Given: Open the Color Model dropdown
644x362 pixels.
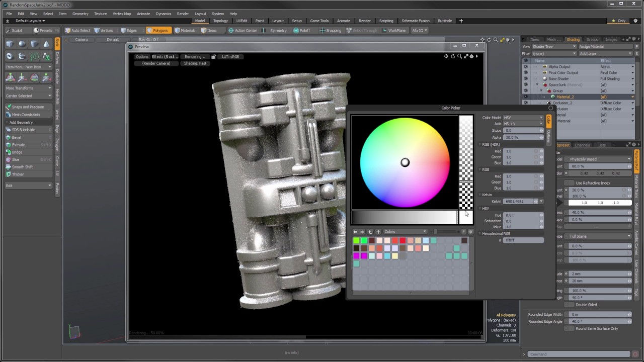Looking at the screenshot, I should click(523, 118).
